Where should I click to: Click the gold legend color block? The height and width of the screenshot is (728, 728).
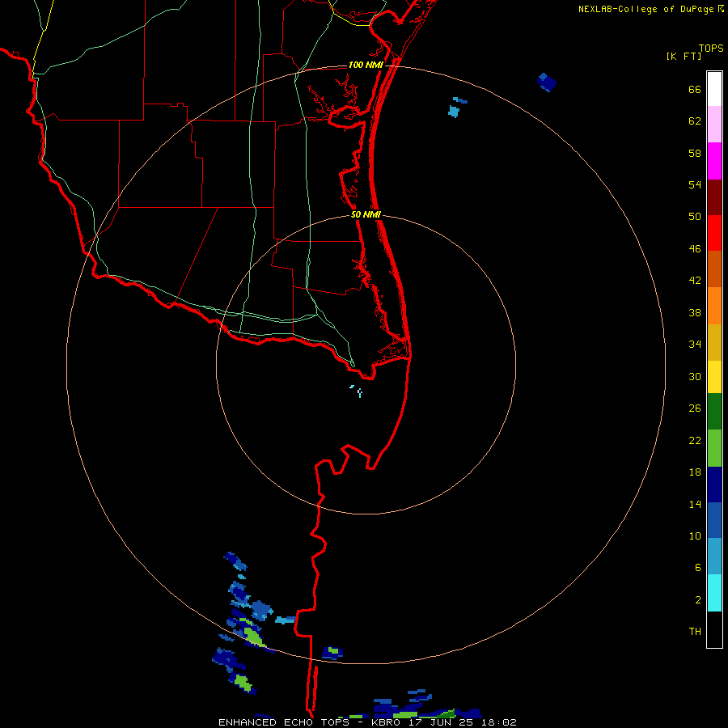pos(714,342)
